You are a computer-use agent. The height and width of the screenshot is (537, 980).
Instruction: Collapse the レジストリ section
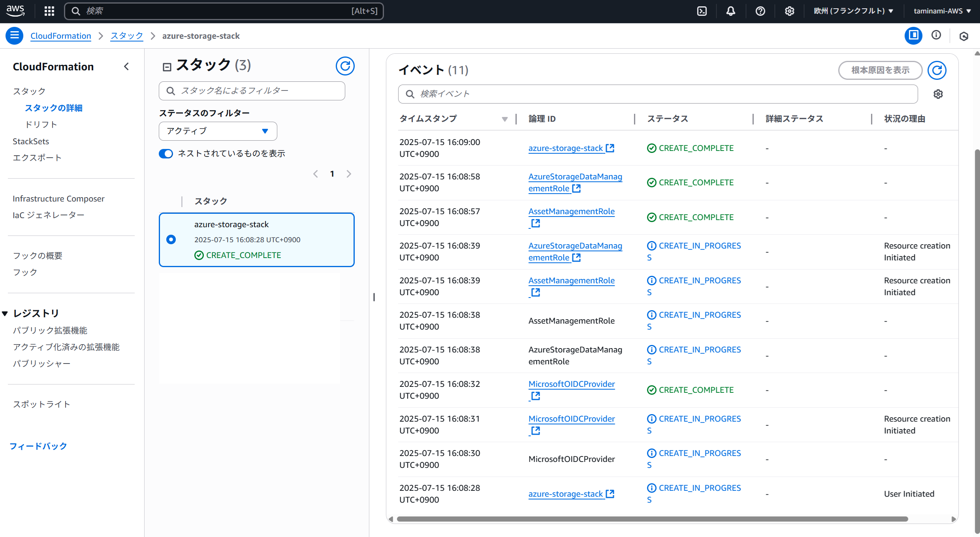5,313
